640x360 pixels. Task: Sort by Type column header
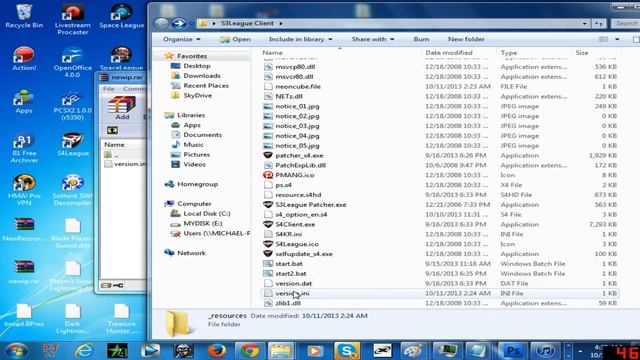coord(509,53)
